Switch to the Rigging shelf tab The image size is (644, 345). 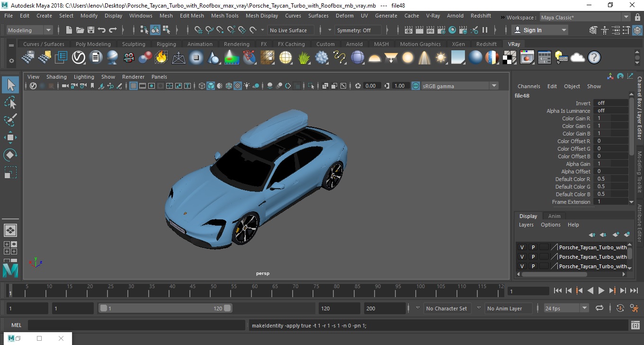click(166, 44)
